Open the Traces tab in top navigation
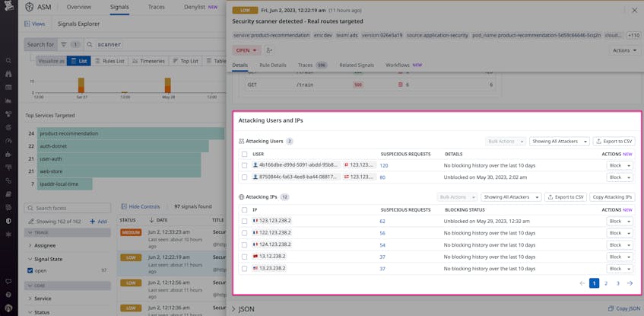The width and height of the screenshot is (644, 316). [156, 7]
